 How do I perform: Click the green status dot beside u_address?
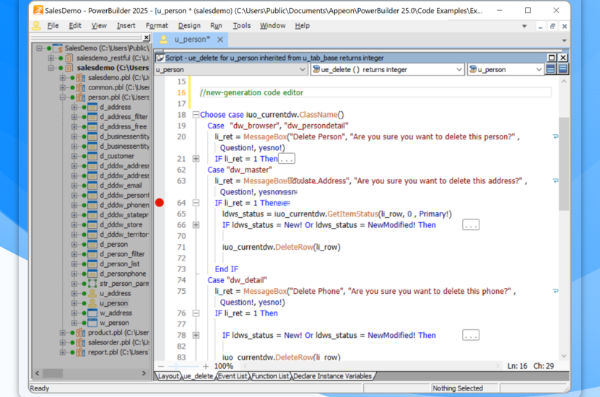point(84,294)
